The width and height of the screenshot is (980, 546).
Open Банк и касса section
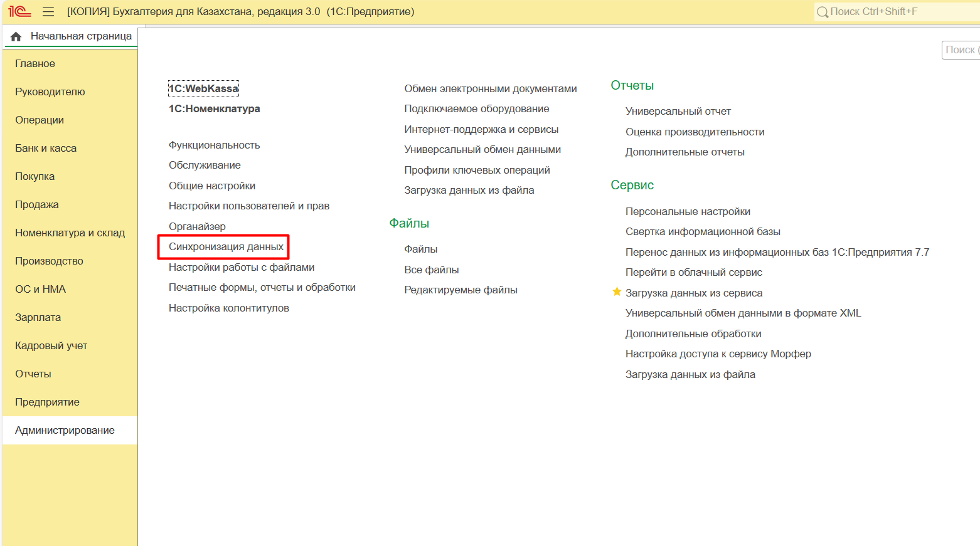pyautogui.click(x=46, y=148)
